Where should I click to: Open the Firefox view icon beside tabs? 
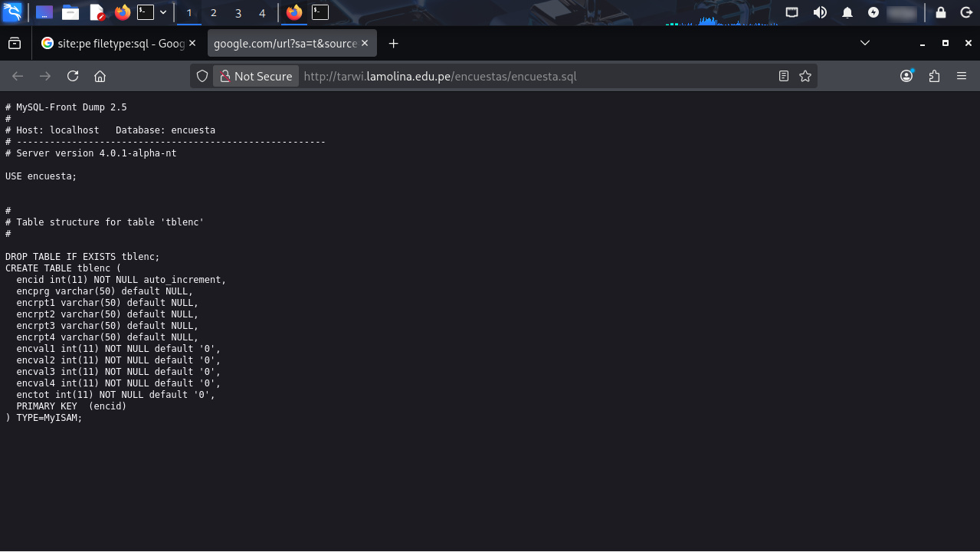pos(15,44)
